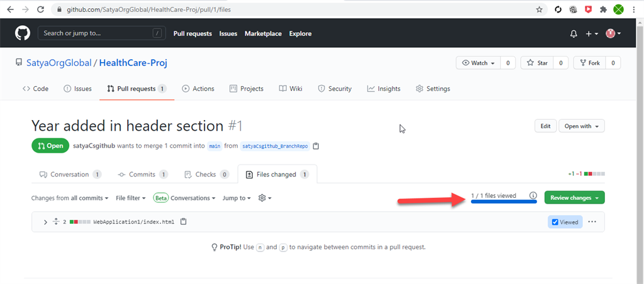Open the HealthCare-Proj repository link
Image resolution: width=644 pixels, height=284 pixels.
133,63
